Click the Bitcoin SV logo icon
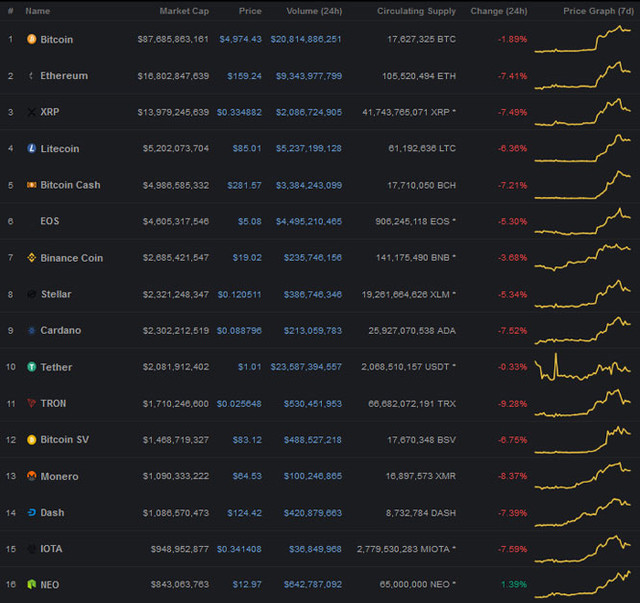 point(31,440)
